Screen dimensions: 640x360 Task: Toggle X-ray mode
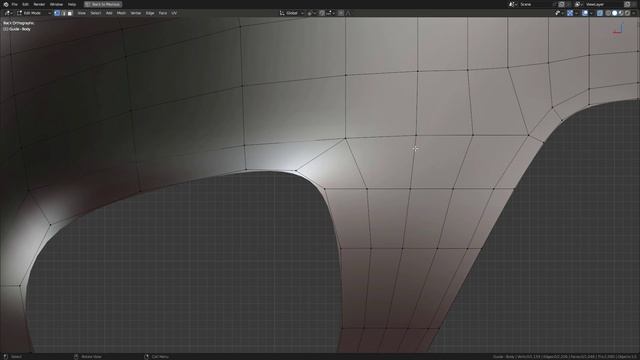click(600, 13)
